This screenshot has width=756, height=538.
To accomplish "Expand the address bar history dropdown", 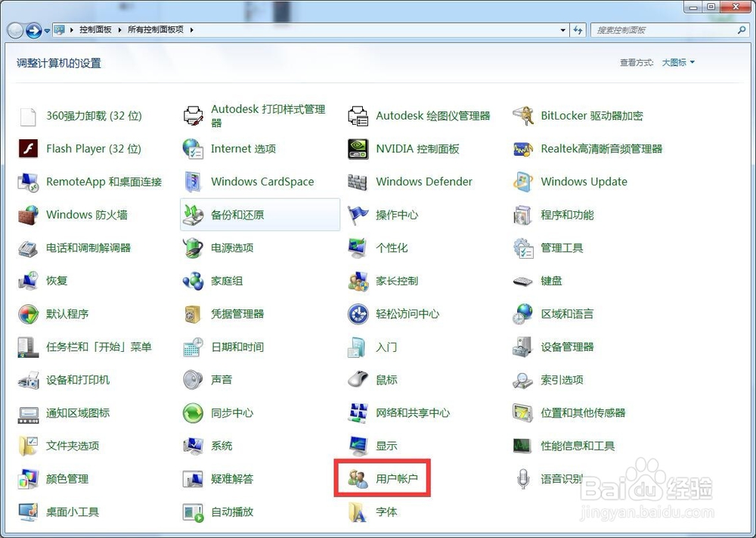I will coord(562,30).
